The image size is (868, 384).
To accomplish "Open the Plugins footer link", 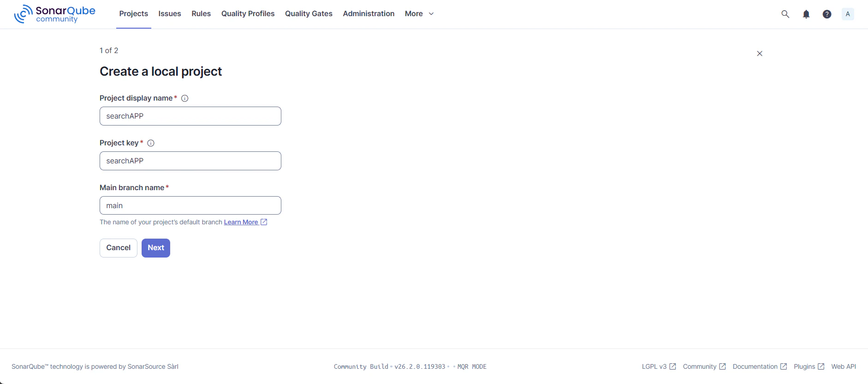I will tap(809, 366).
